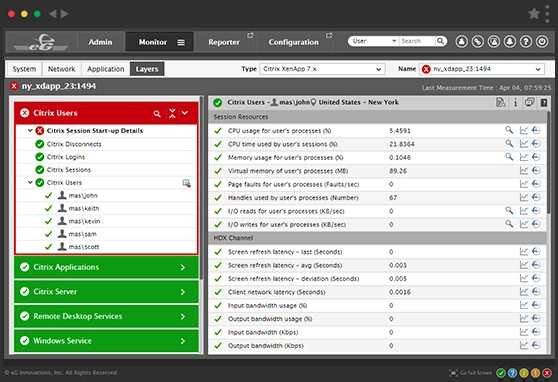Image resolution: width=558 pixels, height=382 pixels.
Task: Open history icon for Client network latency
Action: click(536, 292)
